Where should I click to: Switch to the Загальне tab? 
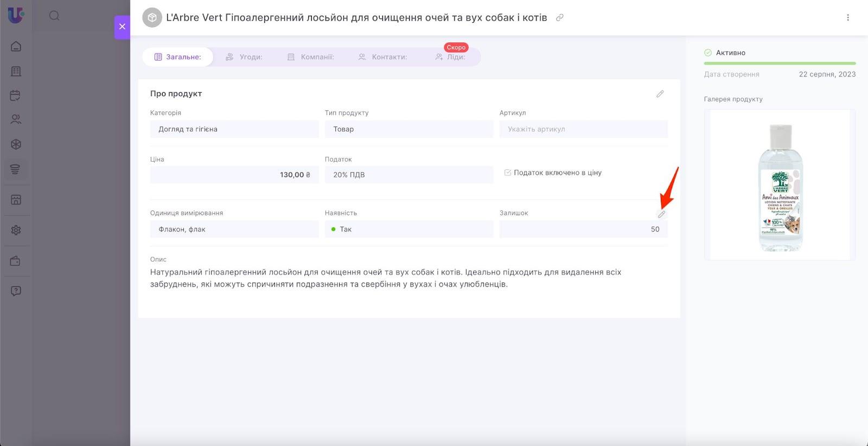(x=178, y=57)
